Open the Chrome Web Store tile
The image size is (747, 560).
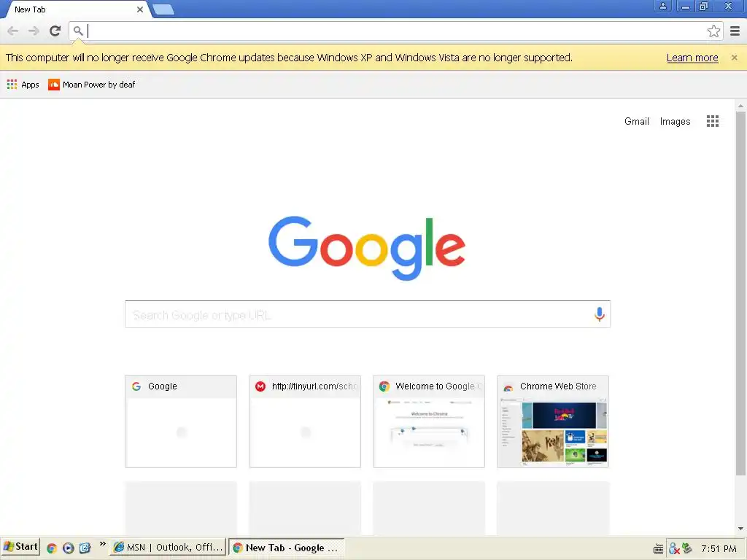(553, 421)
